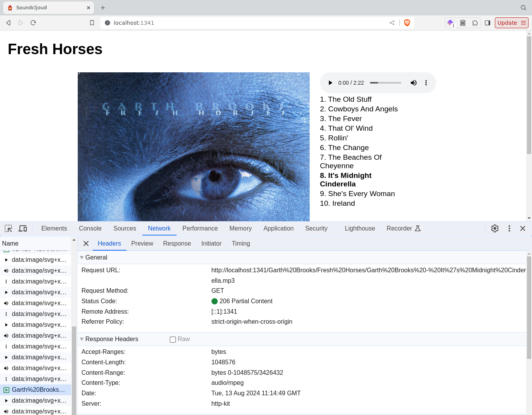This screenshot has height=415, width=532.
Task: Click the Wayback Machine extension icon
Action: [x=463, y=23]
